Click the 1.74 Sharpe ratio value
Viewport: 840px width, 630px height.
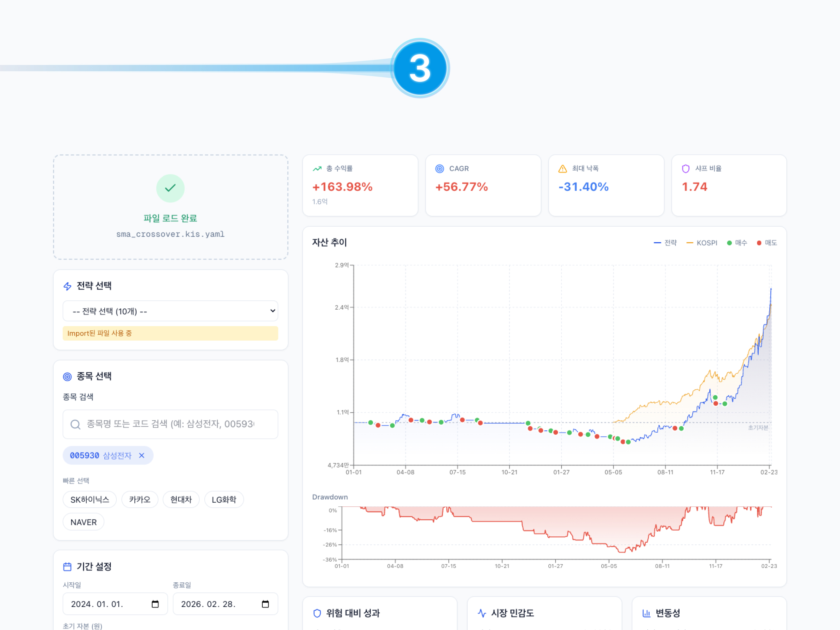tap(695, 187)
